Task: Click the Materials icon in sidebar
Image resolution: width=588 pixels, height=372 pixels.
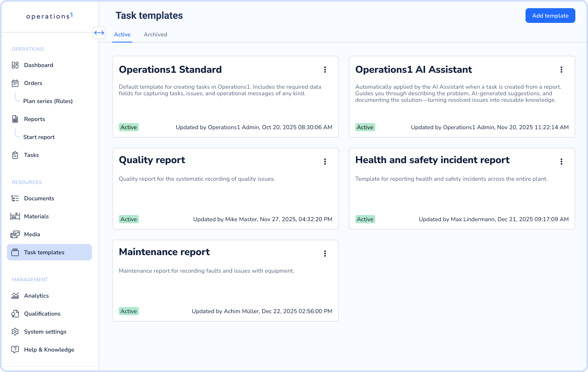Action: coord(15,216)
